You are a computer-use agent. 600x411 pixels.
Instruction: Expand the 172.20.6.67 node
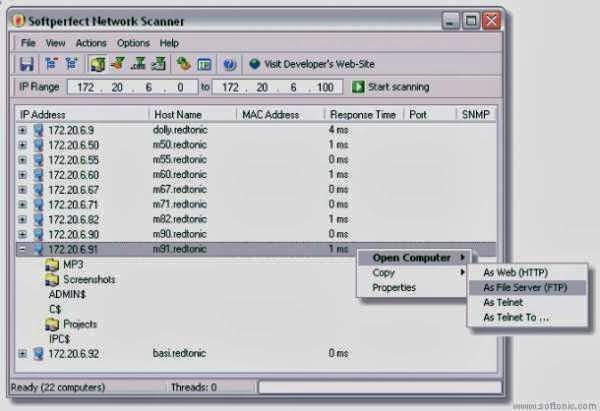pyautogui.click(x=23, y=190)
